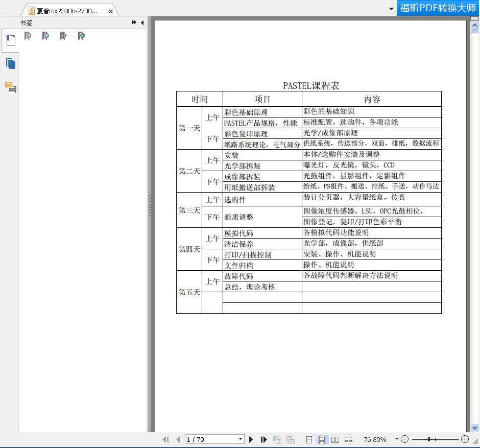The image size is (480, 448).
Task: Open the comments panel icon
Action: coord(11,87)
